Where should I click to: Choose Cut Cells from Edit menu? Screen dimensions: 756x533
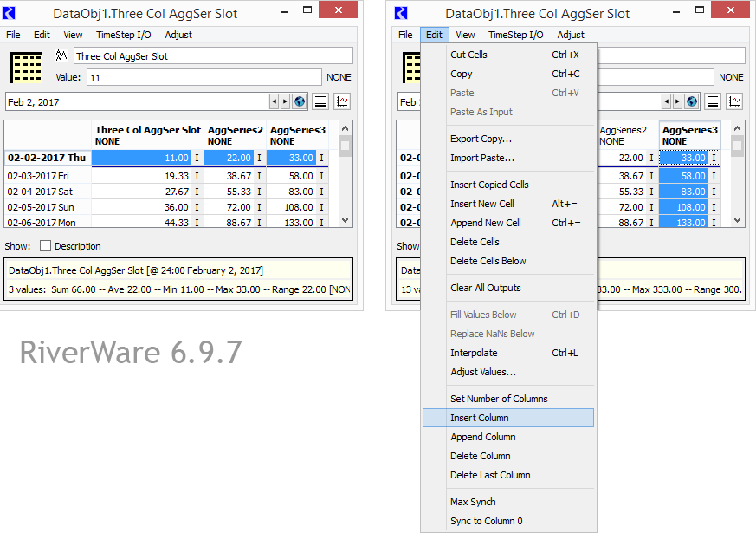pyautogui.click(x=508, y=55)
